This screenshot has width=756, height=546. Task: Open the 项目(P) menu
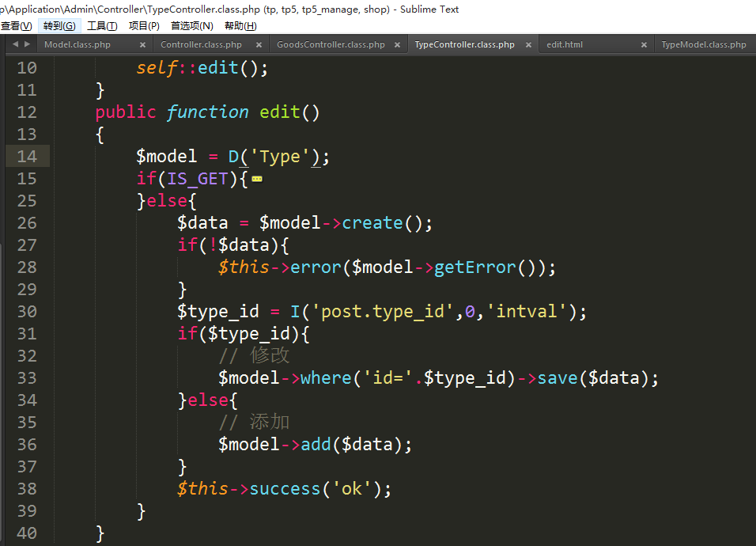point(144,26)
